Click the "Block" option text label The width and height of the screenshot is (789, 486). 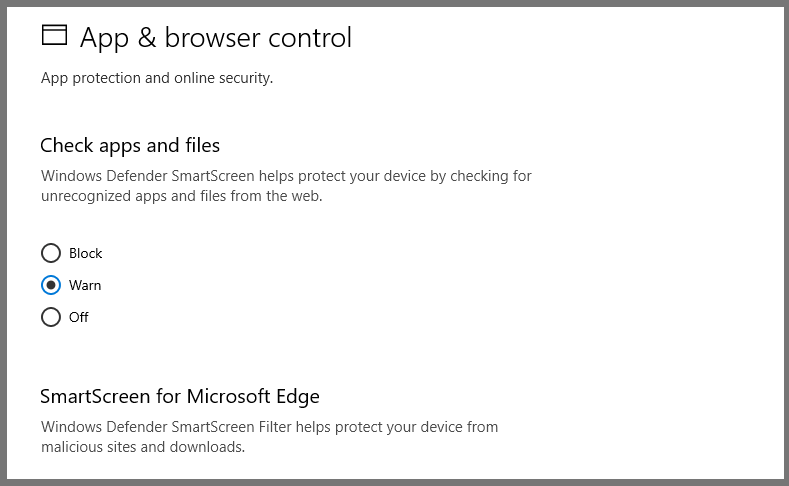pos(86,253)
